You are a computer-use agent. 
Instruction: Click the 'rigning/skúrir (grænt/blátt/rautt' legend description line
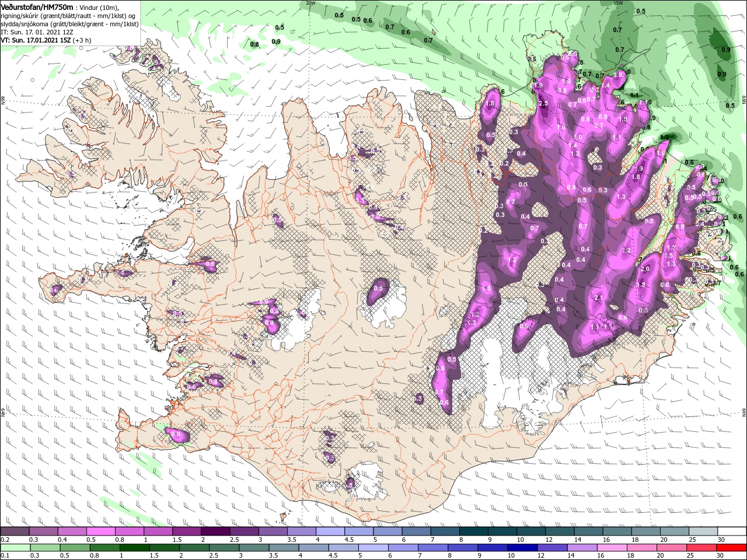(68, 16)
